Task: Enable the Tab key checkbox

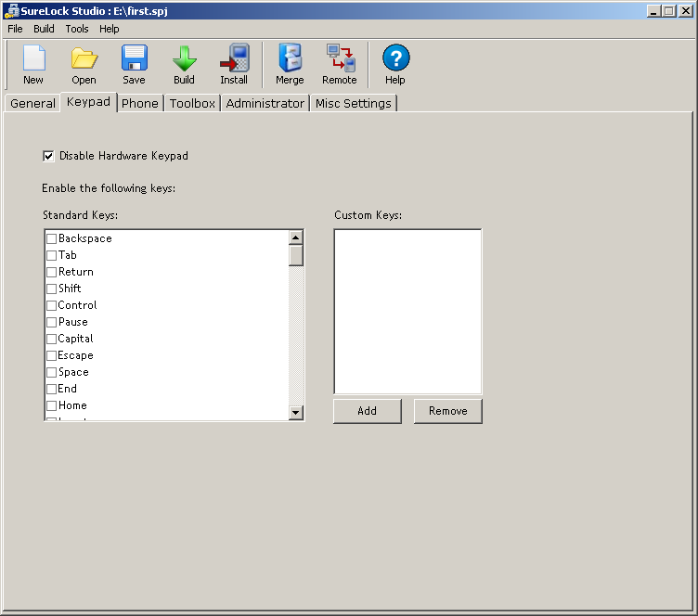Action: point(52,255)
